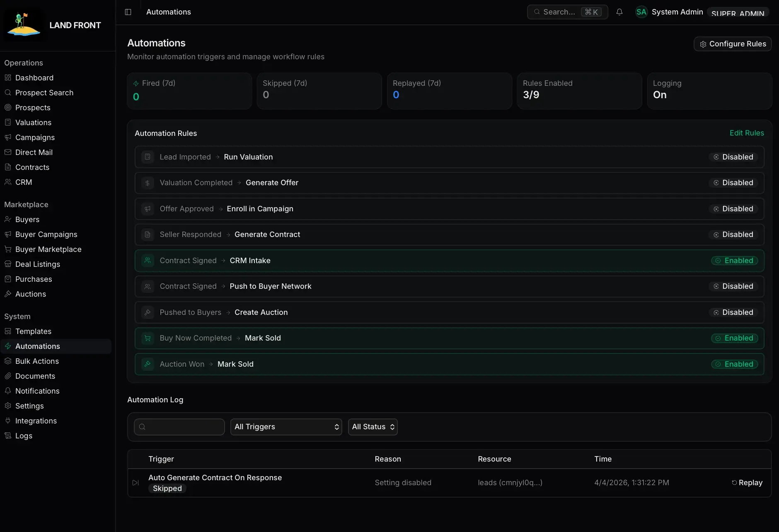Image resolution: width=779 pixels, height=532 pixels.
Task: Toggle the sidebar collapse icon
Action: pos(128,12)
